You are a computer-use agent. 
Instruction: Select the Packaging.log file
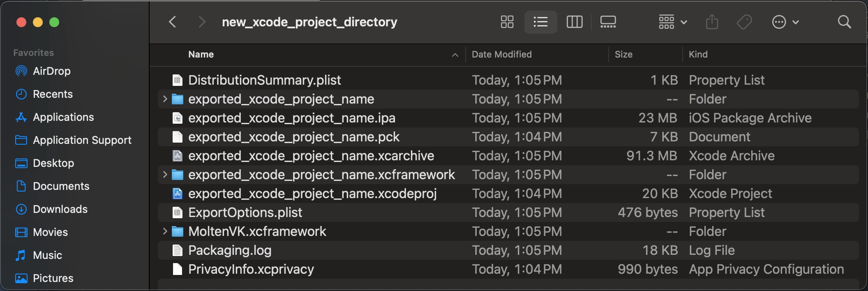pos(229,250)
